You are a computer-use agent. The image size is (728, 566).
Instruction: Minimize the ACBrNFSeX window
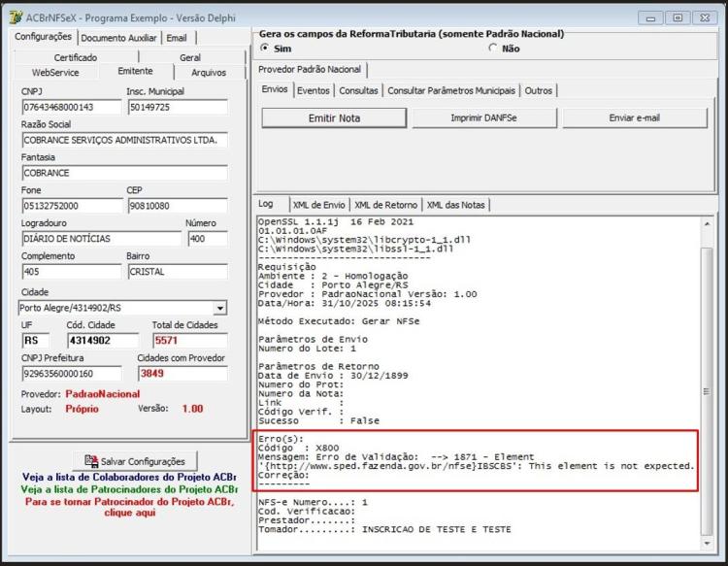[650, 18]
